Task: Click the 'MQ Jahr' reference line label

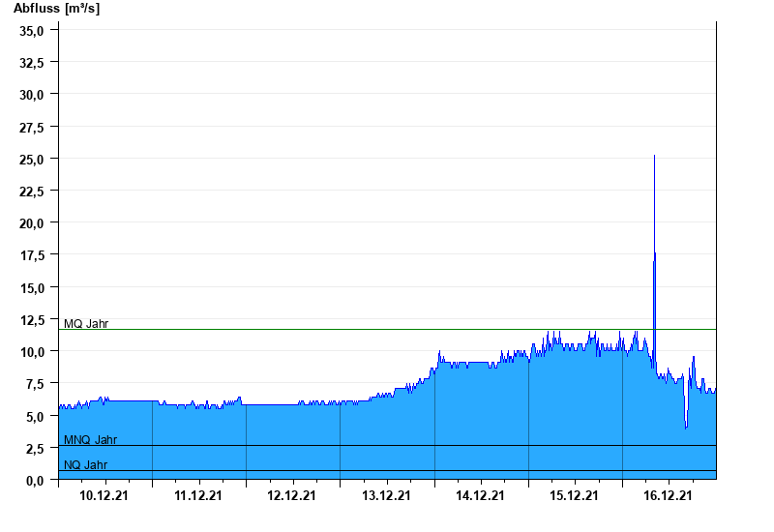Action: click(86, 324)
